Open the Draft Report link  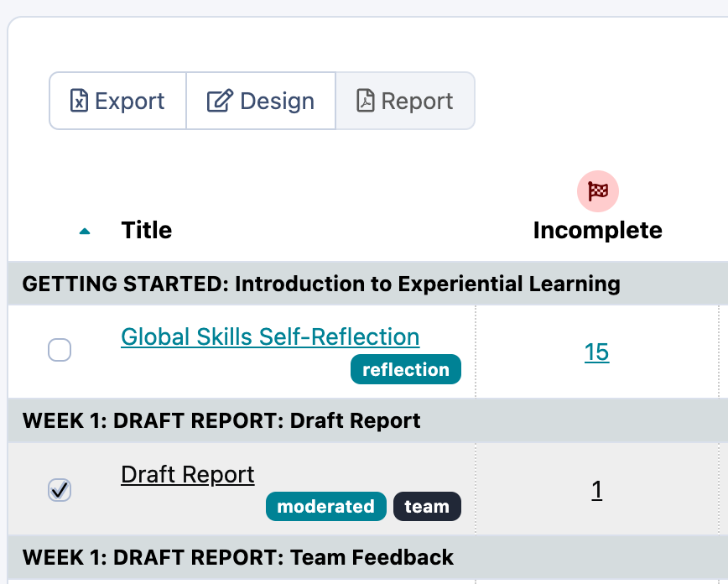tap(188, 475)
